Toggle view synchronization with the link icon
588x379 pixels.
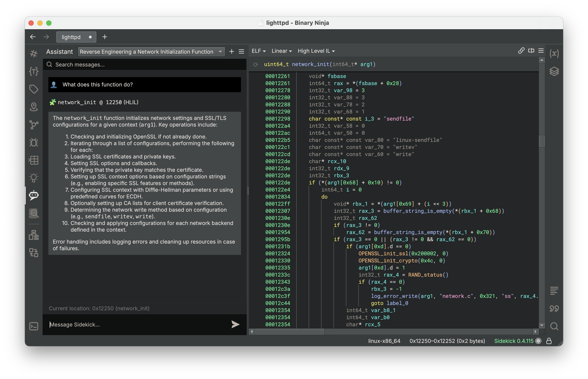[521, 51]
